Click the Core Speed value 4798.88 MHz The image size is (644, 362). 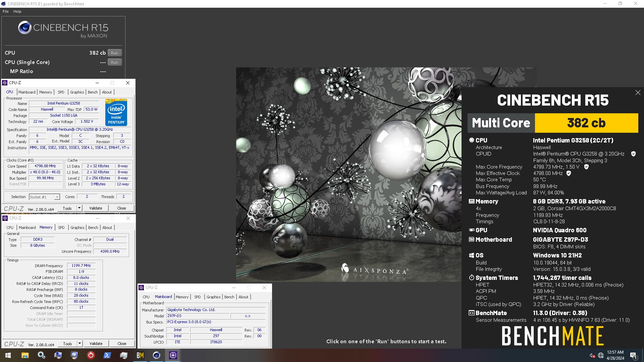45,166
